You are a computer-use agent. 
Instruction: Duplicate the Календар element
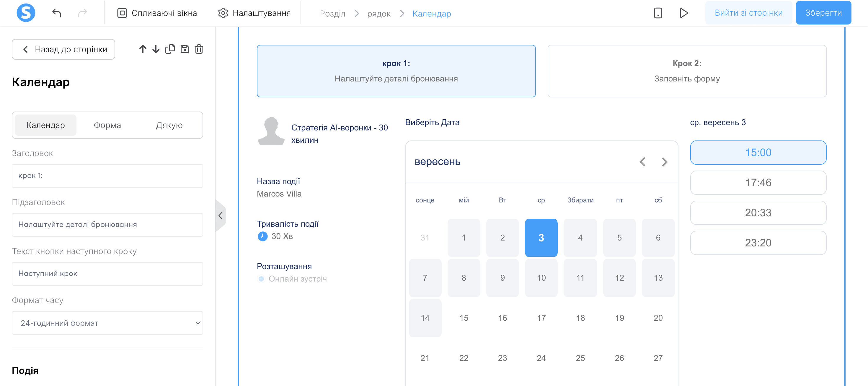[x=170, y=49]
